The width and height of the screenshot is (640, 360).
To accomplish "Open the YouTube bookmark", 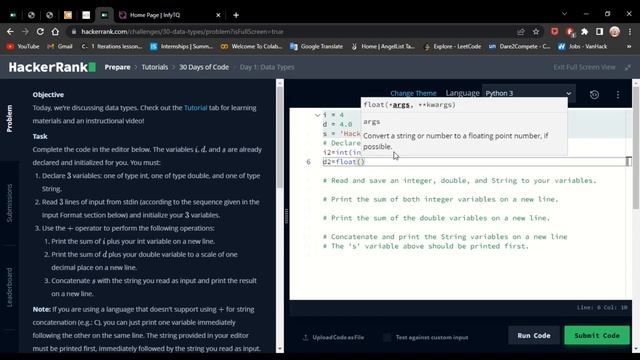I will [x=23, y=47].
